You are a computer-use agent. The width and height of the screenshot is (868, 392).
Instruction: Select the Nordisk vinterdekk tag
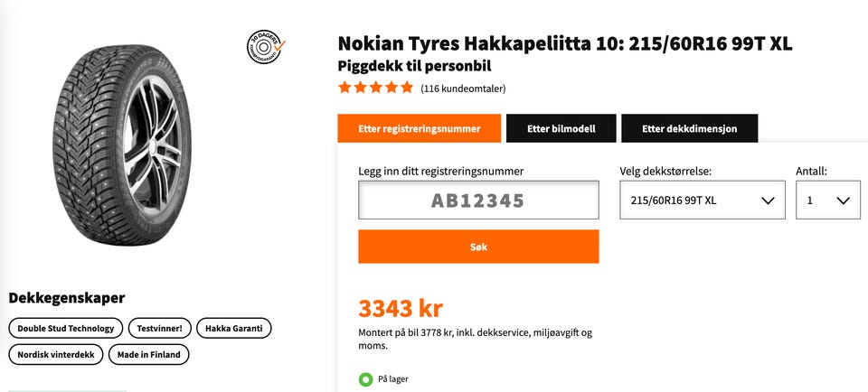coord(56,354)
